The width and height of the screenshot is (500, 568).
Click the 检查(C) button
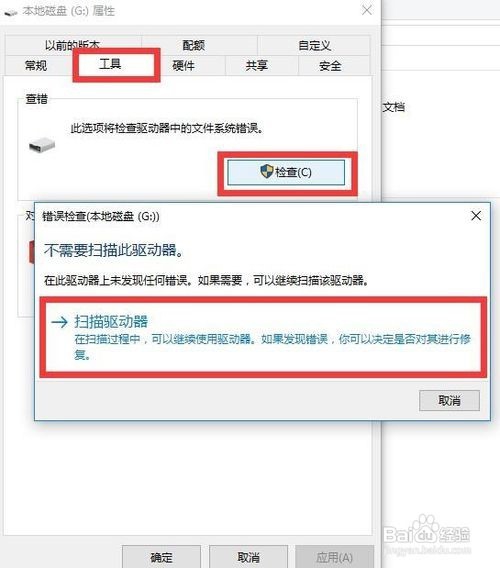point(286,172)
